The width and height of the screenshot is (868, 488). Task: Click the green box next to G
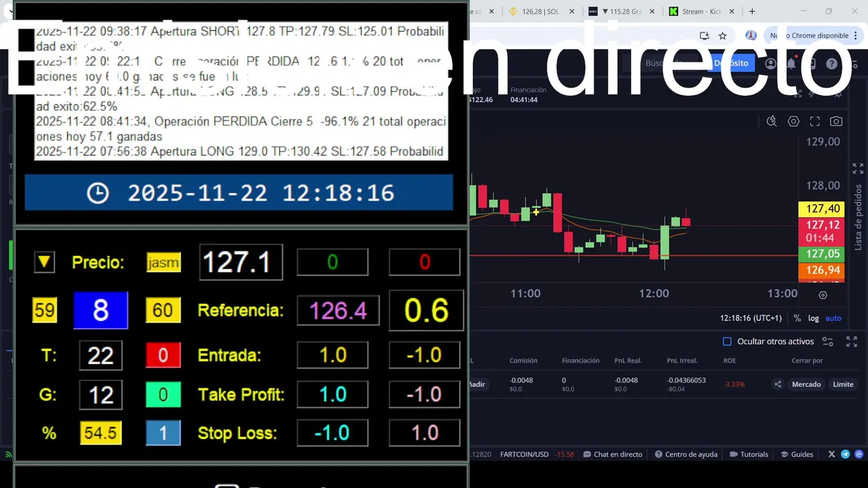pyautogui.click(x=163, y=394)
